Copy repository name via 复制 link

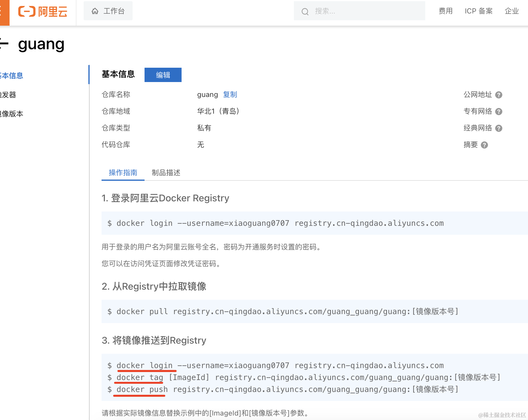pyautogui.click(x=230, y=95)
